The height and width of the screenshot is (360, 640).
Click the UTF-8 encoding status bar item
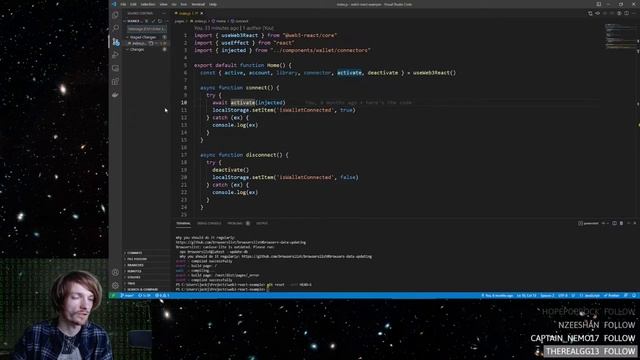point(563,296)
